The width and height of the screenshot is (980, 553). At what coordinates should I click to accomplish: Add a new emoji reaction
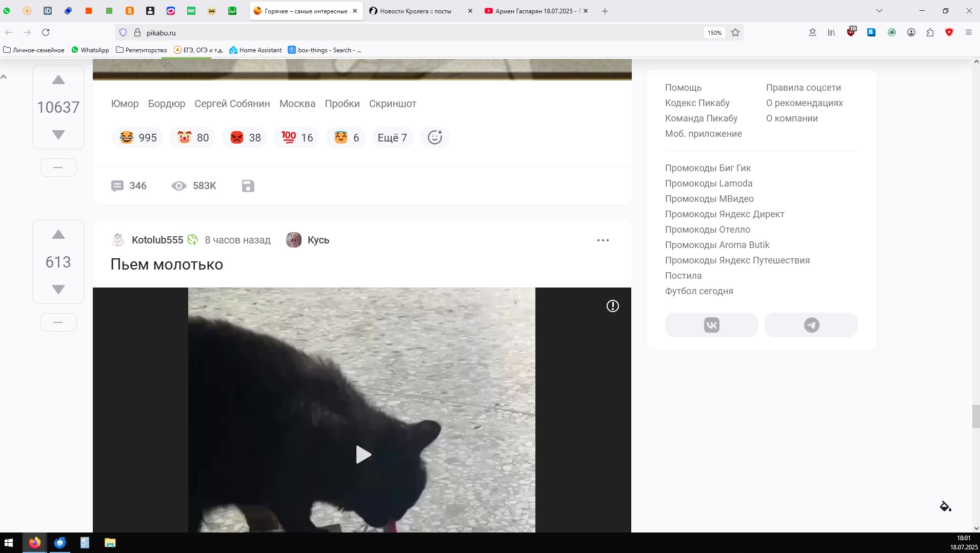(434, 137)
